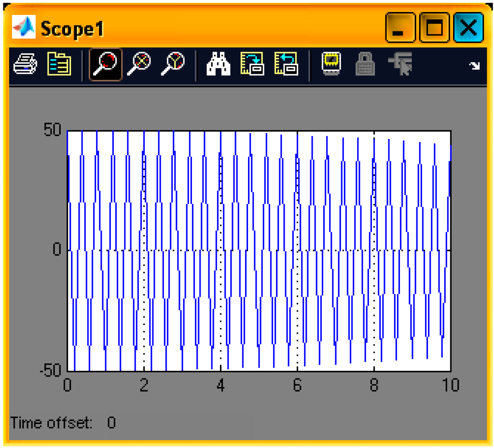Image resolution: width=494 pixels, height=448 pixels.
Task: Click the y-axis label -50
Action: (52, 370)
